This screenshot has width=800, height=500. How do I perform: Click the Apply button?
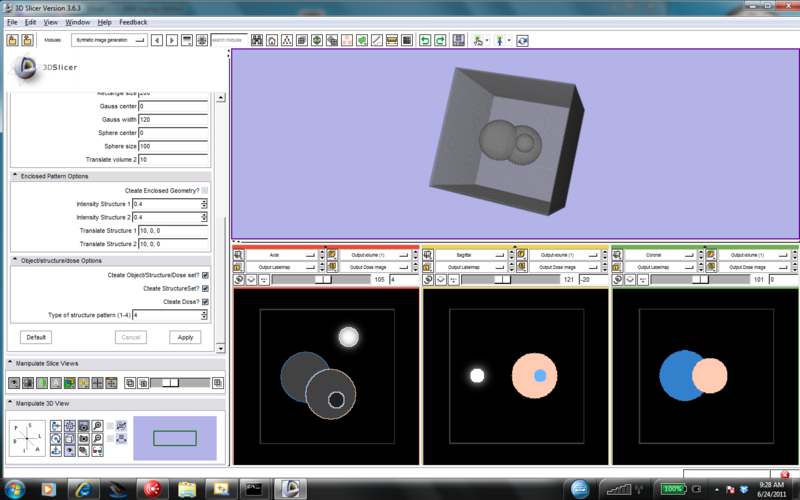(x=185, y=337)
